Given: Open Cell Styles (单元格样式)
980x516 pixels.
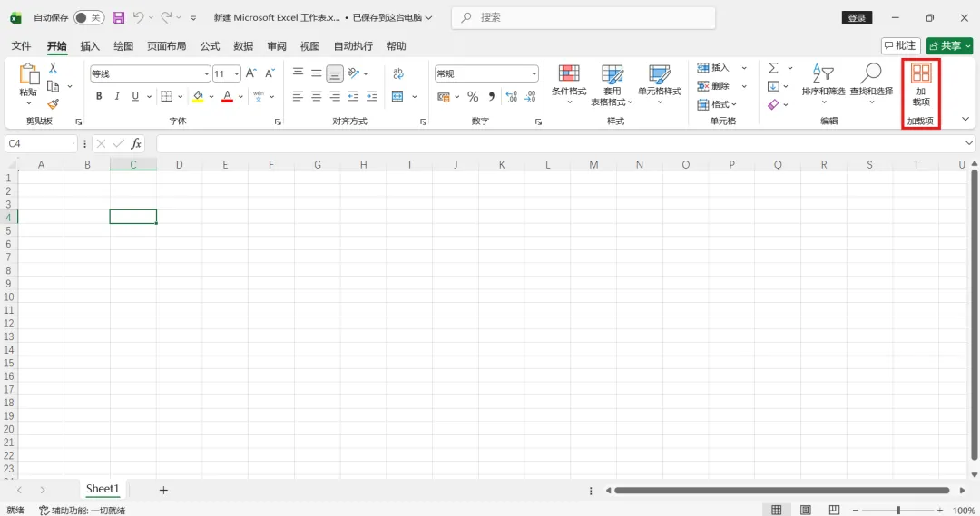Looking at the screenshot, I should tap(660, 84).
